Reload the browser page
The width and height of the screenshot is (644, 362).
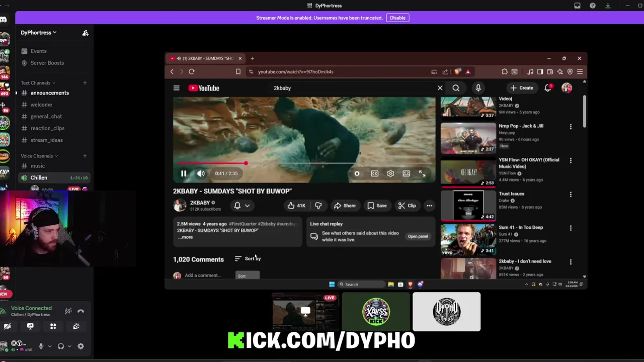pyautogui.click(x=192, y=72)
